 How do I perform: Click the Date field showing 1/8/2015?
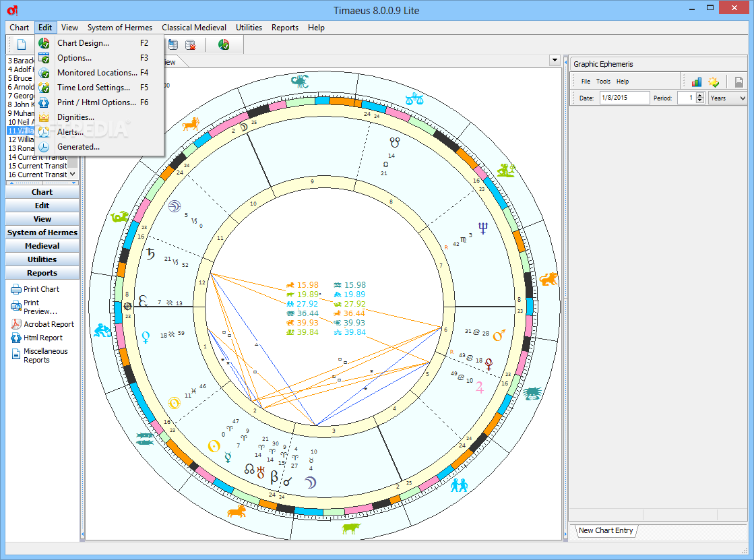point(625,98)
